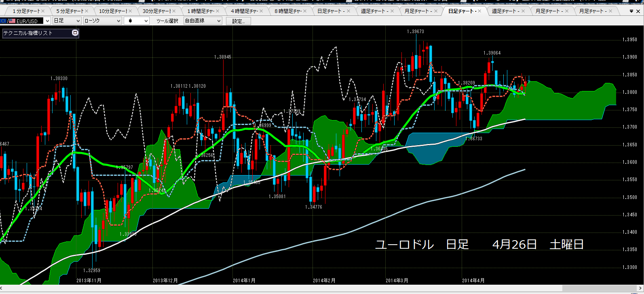Image resolution: width=644 pixels, height=294 pixels.
Task: Click the 1.39673 high price label
Action: (416, 32)
